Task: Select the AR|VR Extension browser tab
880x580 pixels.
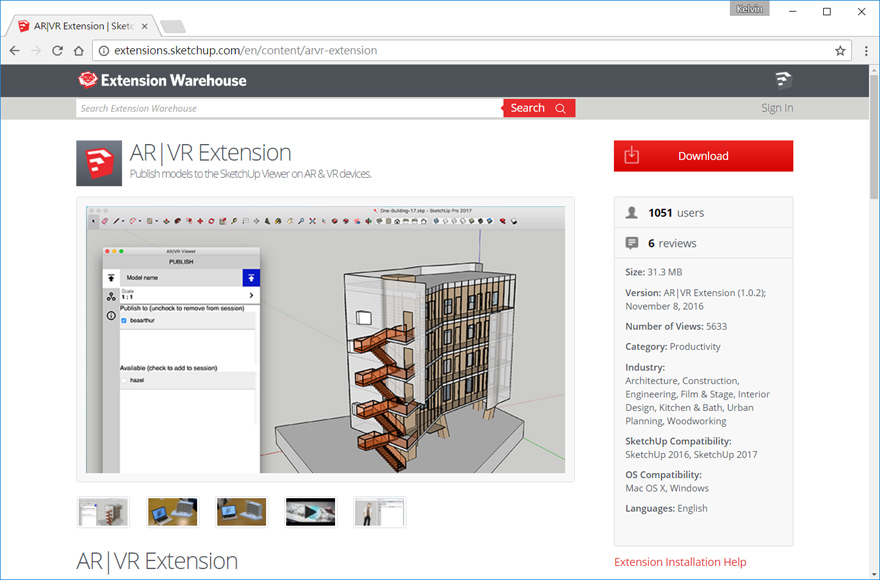Action: (x=83, y=26)
